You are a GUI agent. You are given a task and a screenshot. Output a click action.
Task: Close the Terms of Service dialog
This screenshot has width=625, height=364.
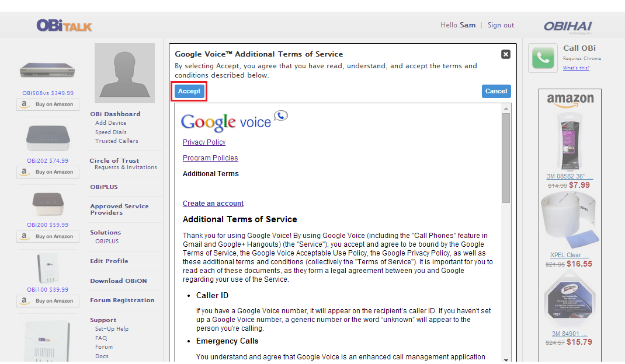pos(506,54)
